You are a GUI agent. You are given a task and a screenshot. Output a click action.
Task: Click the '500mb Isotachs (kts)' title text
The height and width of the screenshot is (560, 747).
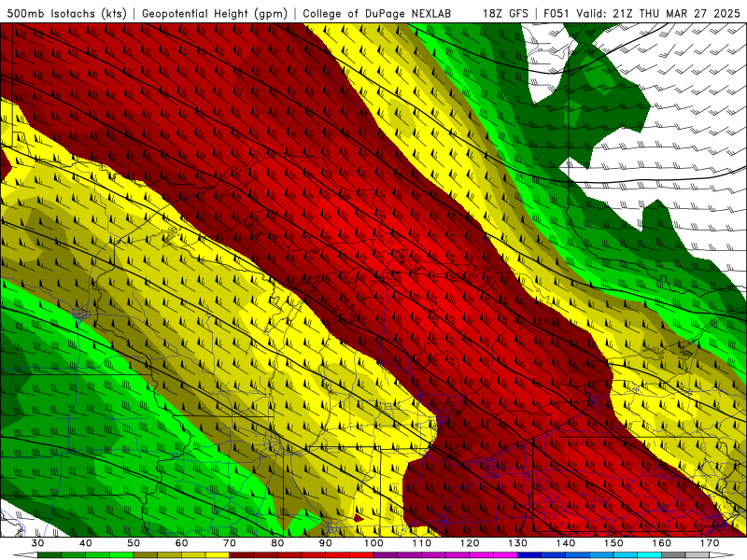coord(67,14)
